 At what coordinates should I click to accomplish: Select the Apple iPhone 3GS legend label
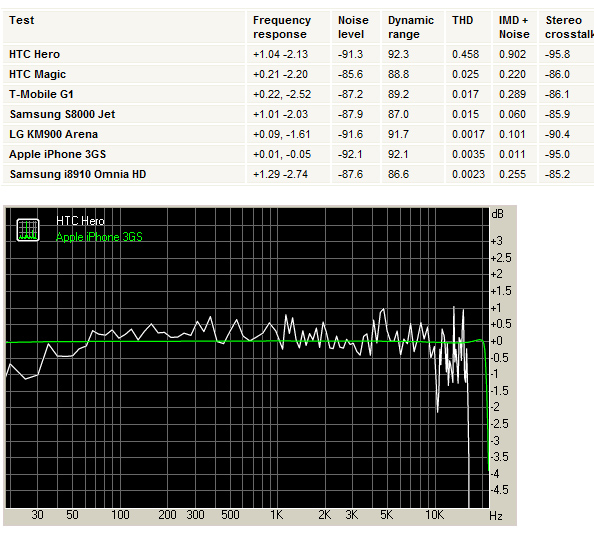click(99, 237)
